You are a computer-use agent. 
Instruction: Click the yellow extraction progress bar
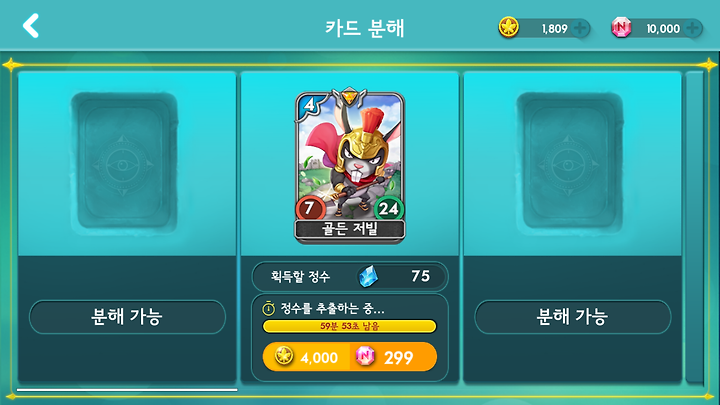[349, 326]
